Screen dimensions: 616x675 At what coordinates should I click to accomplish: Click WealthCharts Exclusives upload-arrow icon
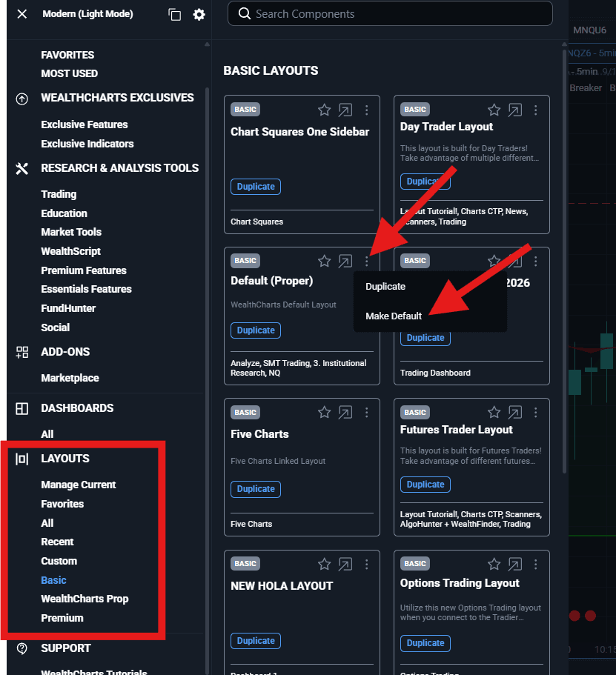[x=22, y=99]
